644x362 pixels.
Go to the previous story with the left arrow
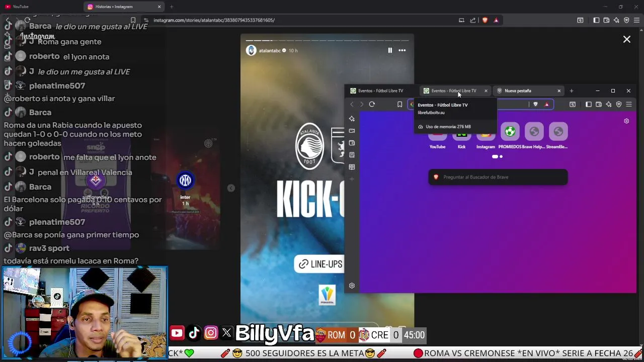(231, 188)
